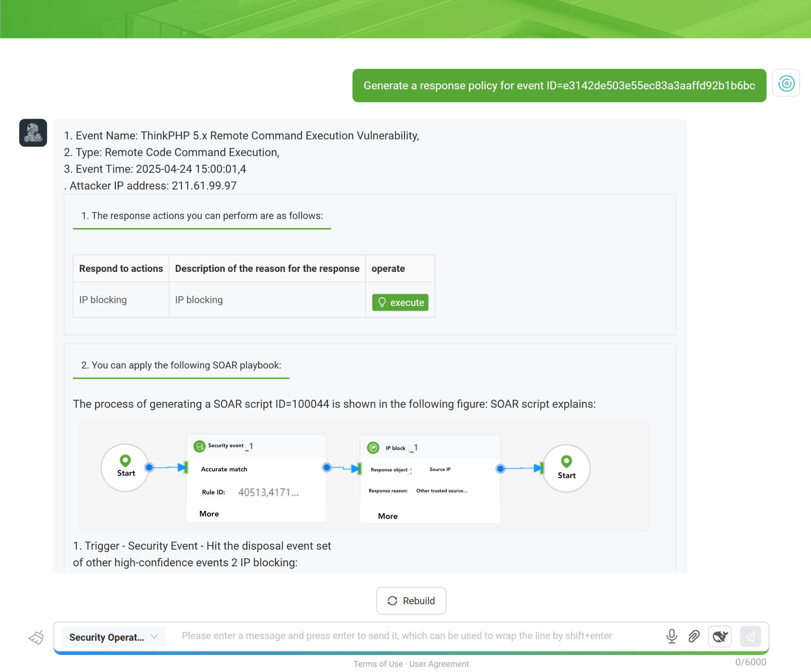
Task: Open the Security Operat... dropdown
Action: pos(113,637)
